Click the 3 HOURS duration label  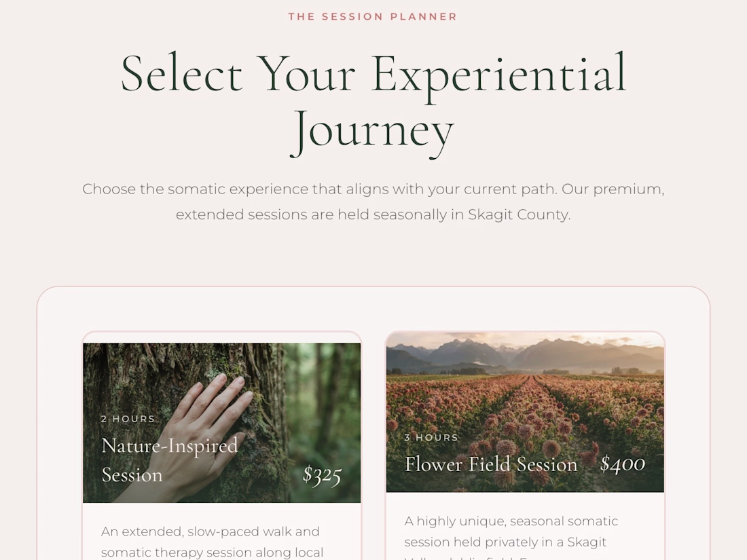431,438
